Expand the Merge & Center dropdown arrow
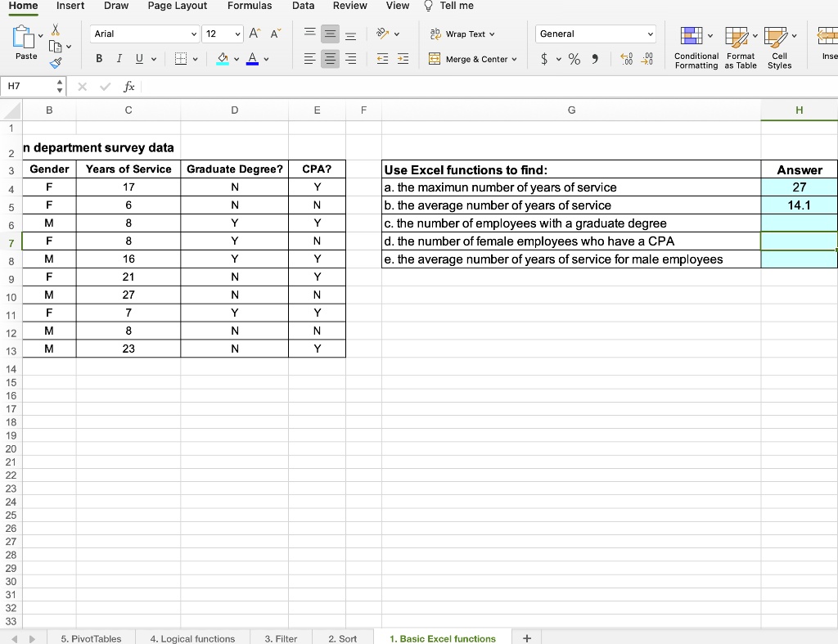838x644 pixels. (514, 59)
